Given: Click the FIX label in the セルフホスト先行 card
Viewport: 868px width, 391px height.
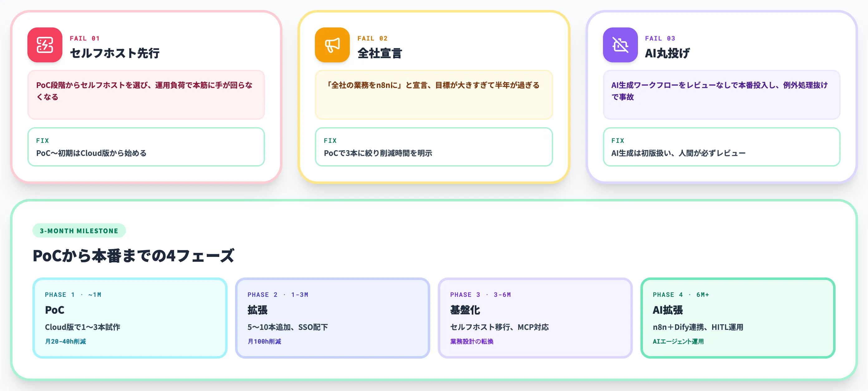Looking at the screenshot, I should tap(42, 141).
